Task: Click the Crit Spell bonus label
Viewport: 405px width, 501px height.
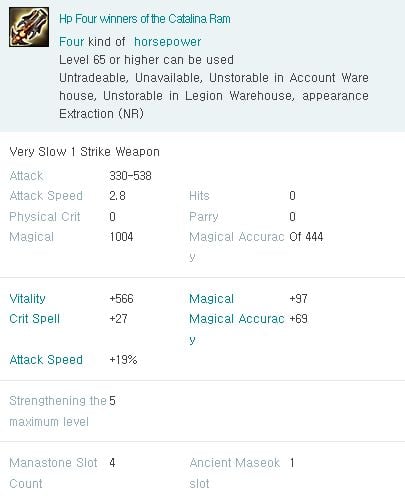Action: click(x=34, y=319)
